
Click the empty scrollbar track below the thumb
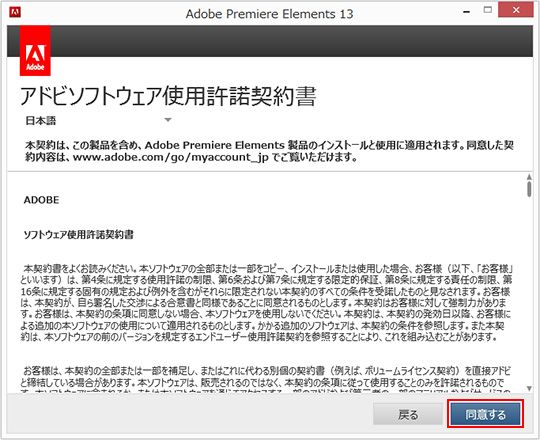[529, 291]
